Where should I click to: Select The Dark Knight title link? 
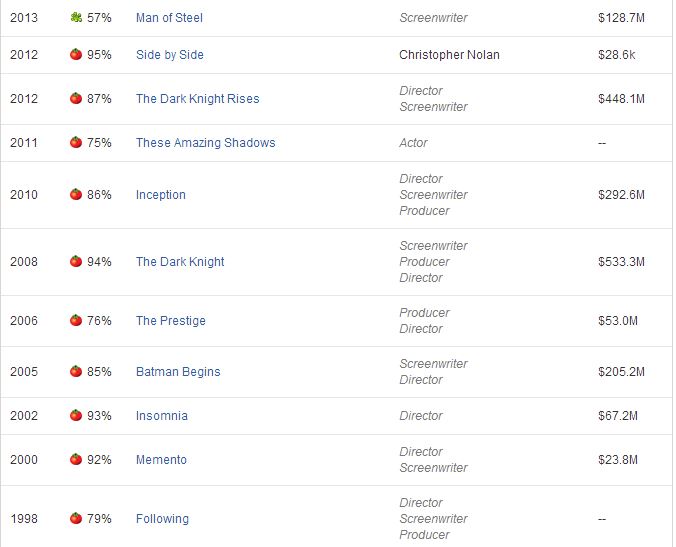[x=180, y=261]
